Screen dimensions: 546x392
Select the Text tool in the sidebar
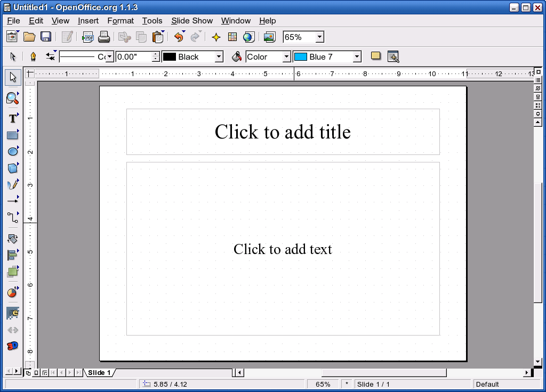[13, 119]
